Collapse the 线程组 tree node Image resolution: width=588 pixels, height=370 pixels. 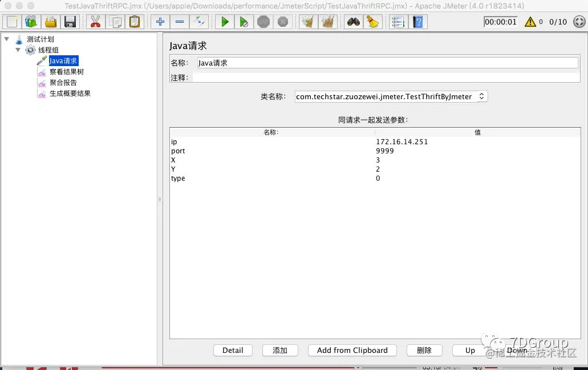tap(18, 50)
